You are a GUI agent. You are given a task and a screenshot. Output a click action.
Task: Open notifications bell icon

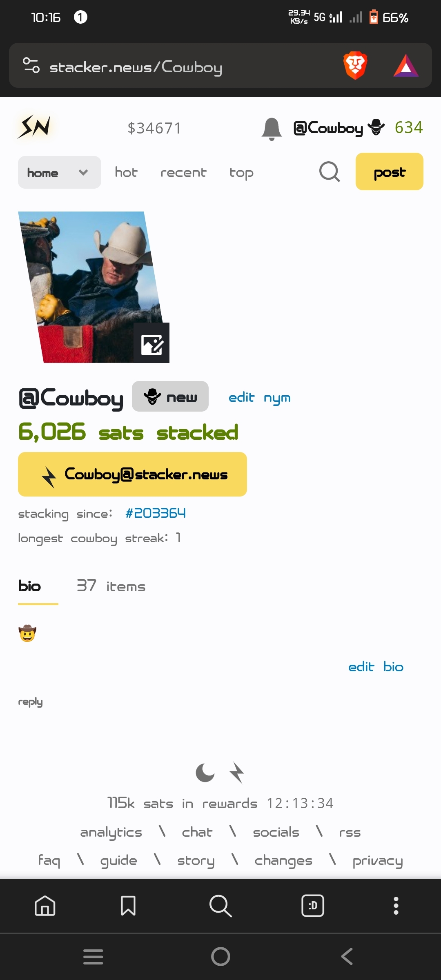(x=272, y=129)
